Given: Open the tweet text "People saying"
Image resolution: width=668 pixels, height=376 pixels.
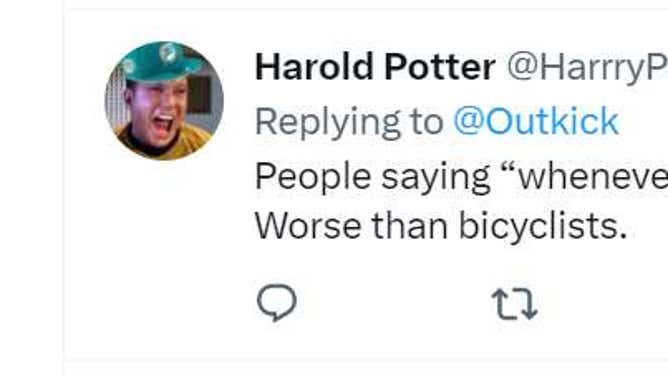Looking at the screenshot, I should click(373, 177).
